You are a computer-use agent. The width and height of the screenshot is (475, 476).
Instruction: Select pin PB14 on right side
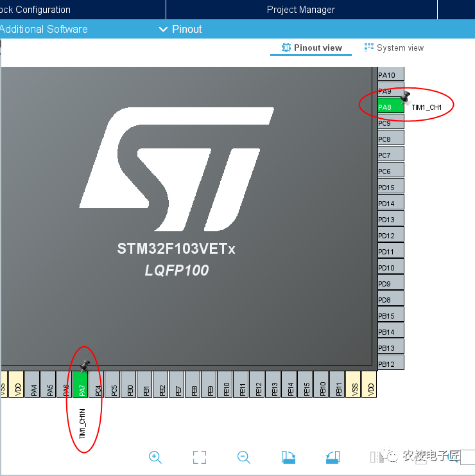(391, 331)
